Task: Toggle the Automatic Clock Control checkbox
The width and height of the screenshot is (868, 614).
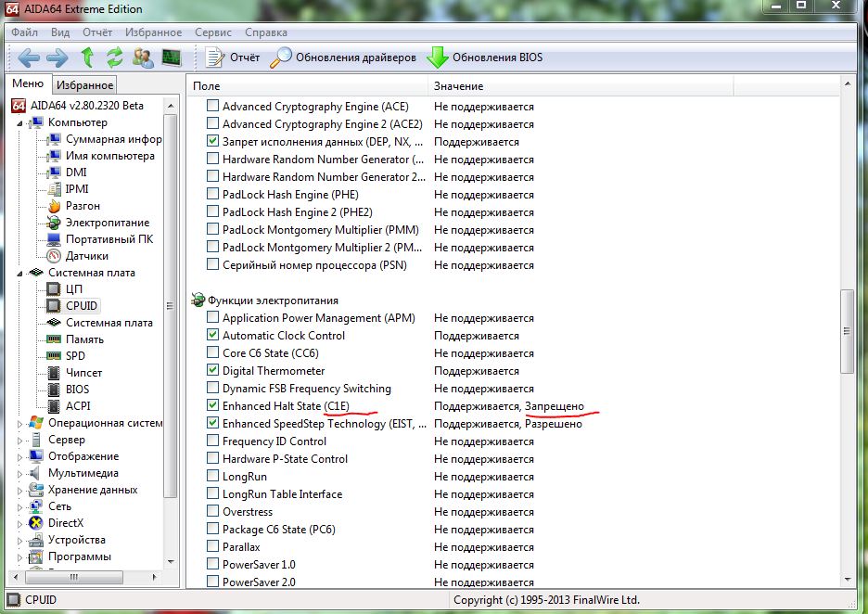Action: [x=213, y=336]
